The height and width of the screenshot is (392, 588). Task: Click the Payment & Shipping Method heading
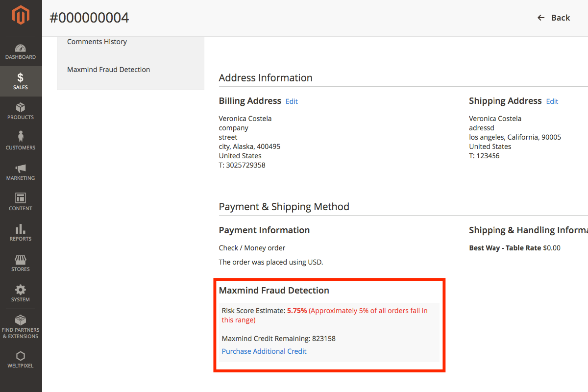pyautogui.click(x=284, y=207)
